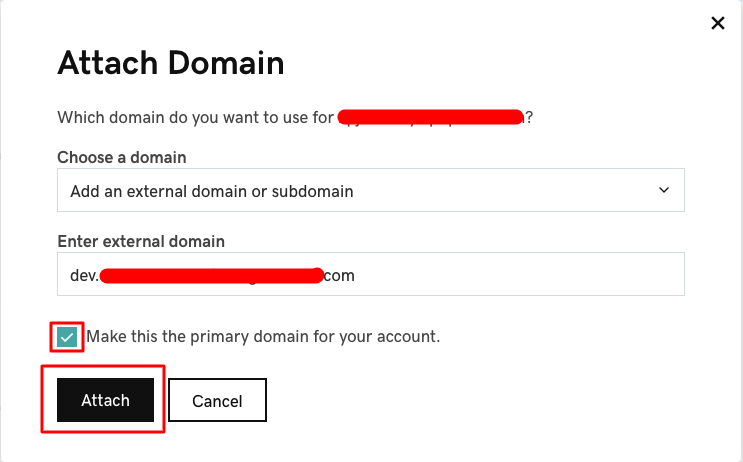Click the Cancel button

point(217,400)
